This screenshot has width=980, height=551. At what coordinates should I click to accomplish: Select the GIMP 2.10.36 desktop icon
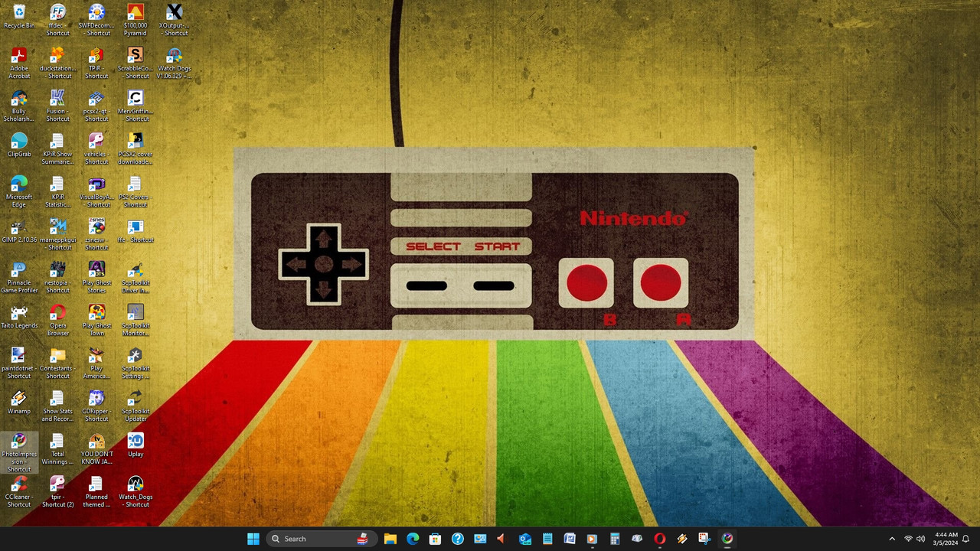(x=19, y=230)
